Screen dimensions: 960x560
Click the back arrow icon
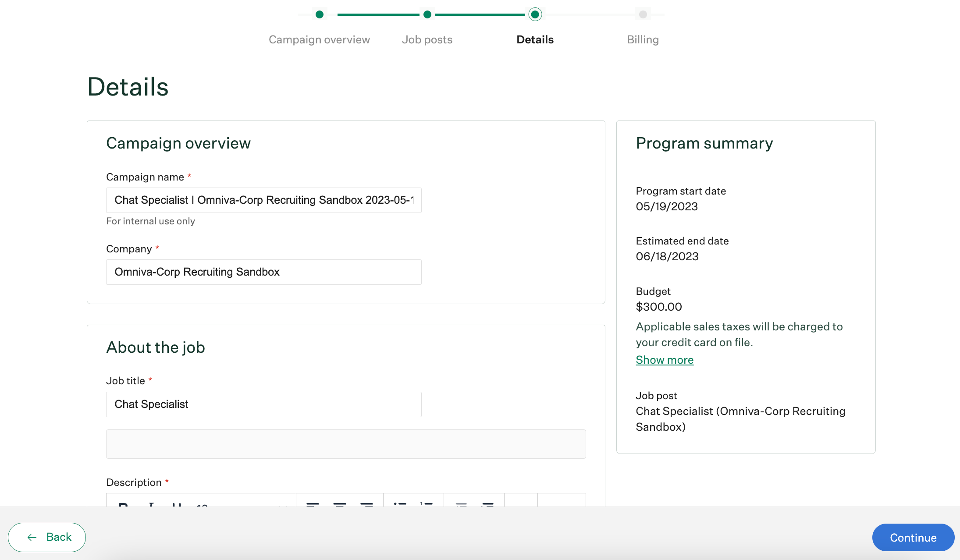point(31,537)
